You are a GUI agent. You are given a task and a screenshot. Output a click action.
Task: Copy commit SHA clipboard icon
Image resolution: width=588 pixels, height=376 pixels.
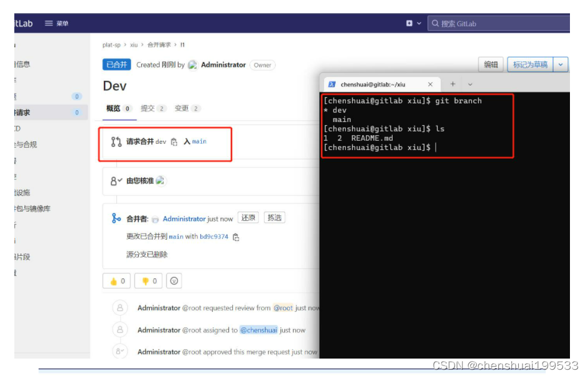[236, 237]
